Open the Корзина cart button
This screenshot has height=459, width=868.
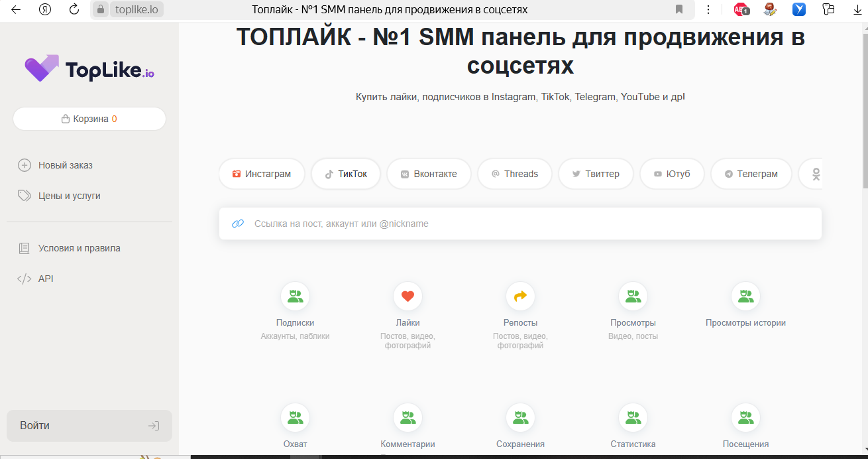(89, 119)
